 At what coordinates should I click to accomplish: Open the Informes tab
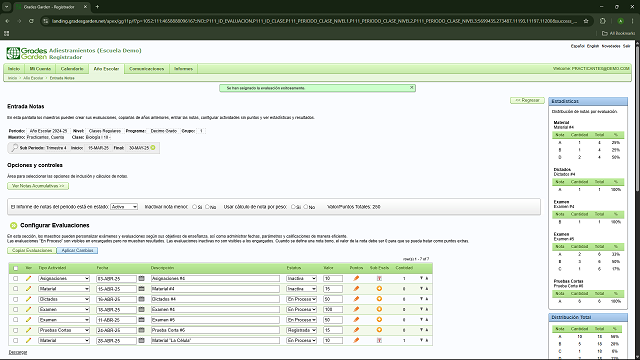(183, 69)
